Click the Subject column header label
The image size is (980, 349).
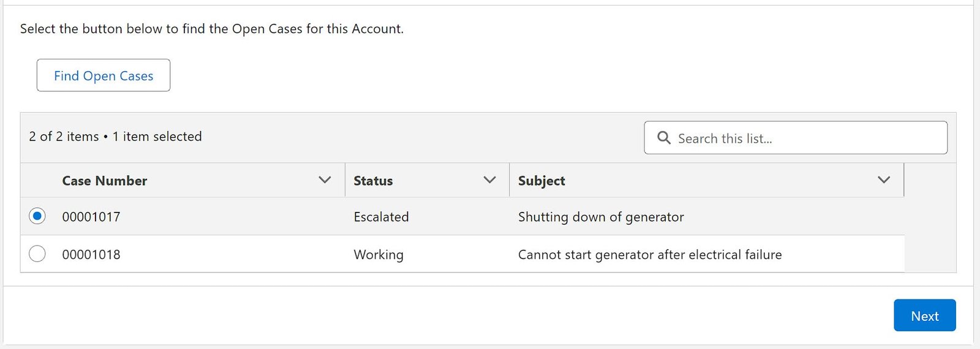pos(541,181)
